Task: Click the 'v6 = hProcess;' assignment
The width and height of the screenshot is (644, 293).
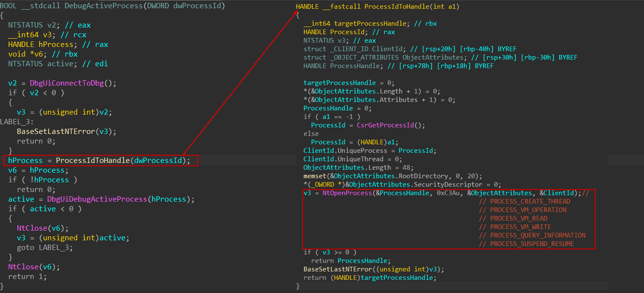Action: (x=39, y=170)
